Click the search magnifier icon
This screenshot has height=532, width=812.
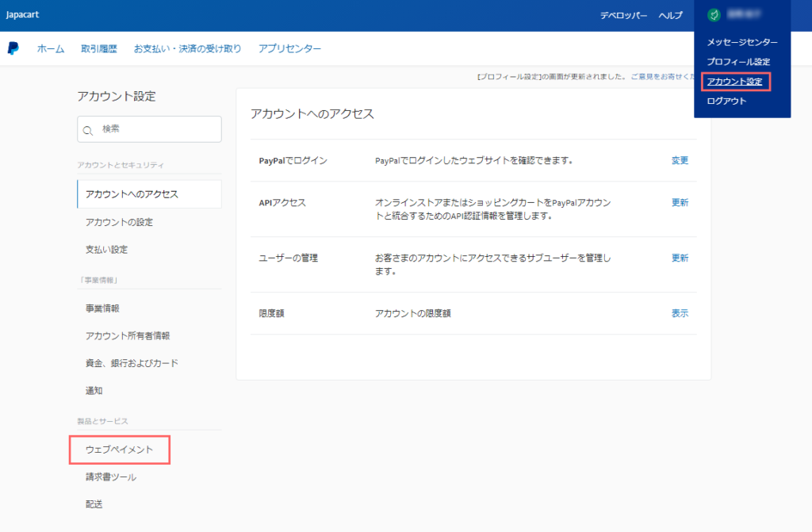pyautogui.click(x=88, y=131)
